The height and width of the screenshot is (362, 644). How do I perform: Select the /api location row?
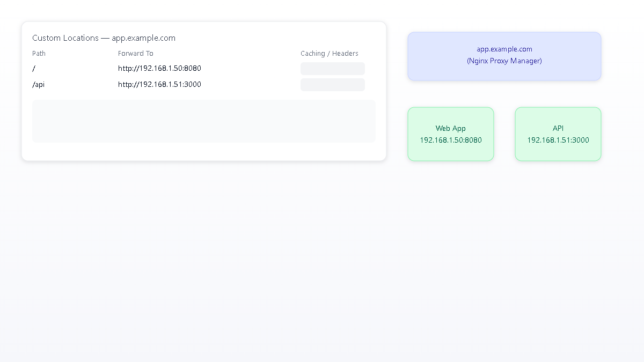tap(38, 84)
